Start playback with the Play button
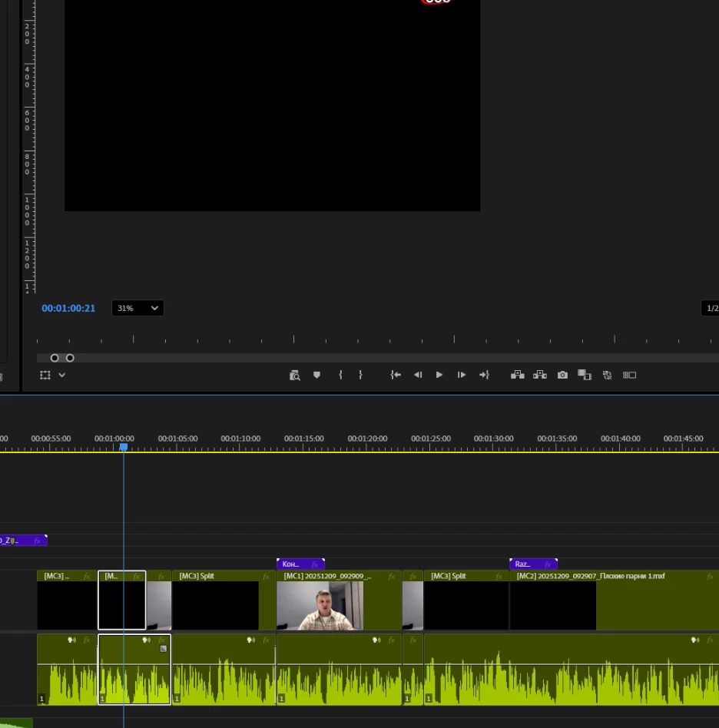This screenshot has height=728, width=719. click(x=439, y=375)
